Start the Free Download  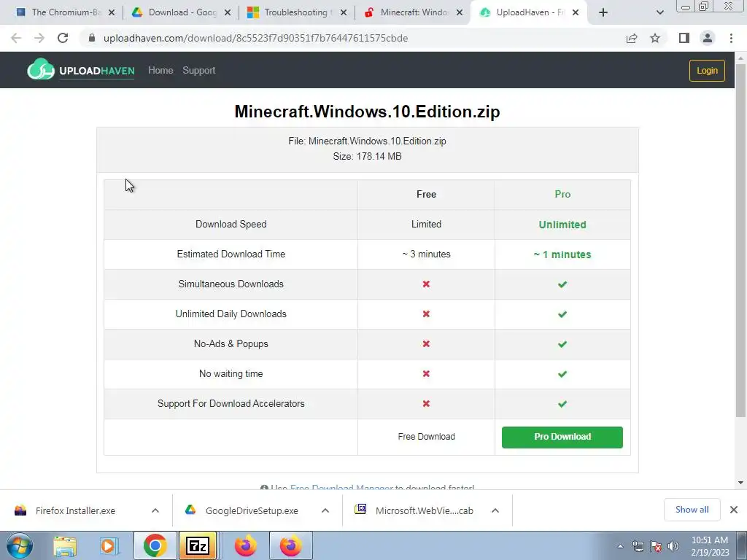point(426,437)
